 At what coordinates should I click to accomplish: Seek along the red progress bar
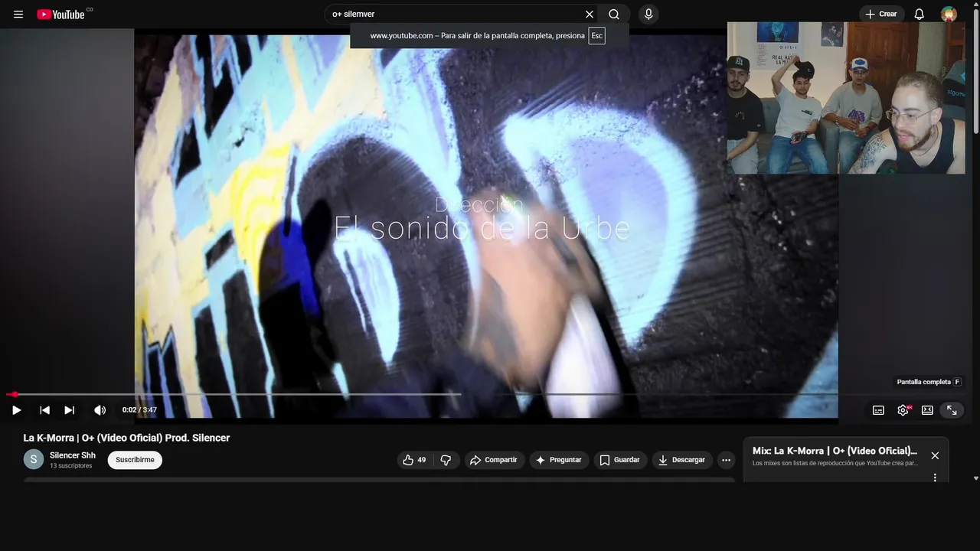[x=486, y=395]
